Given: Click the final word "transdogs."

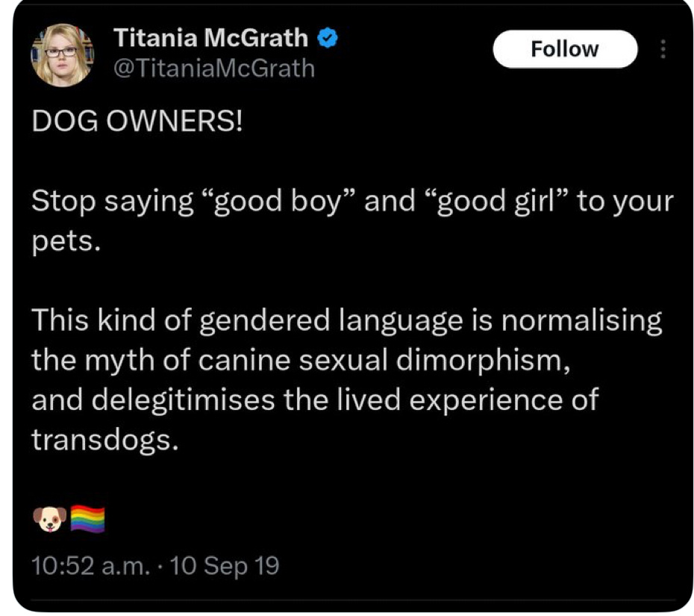Looking at the screenshot, I should point(104,439).
